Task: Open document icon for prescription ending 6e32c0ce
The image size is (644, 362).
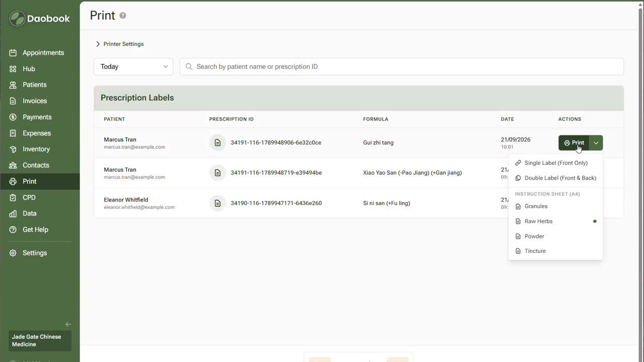Action: (x=217, y=143)
